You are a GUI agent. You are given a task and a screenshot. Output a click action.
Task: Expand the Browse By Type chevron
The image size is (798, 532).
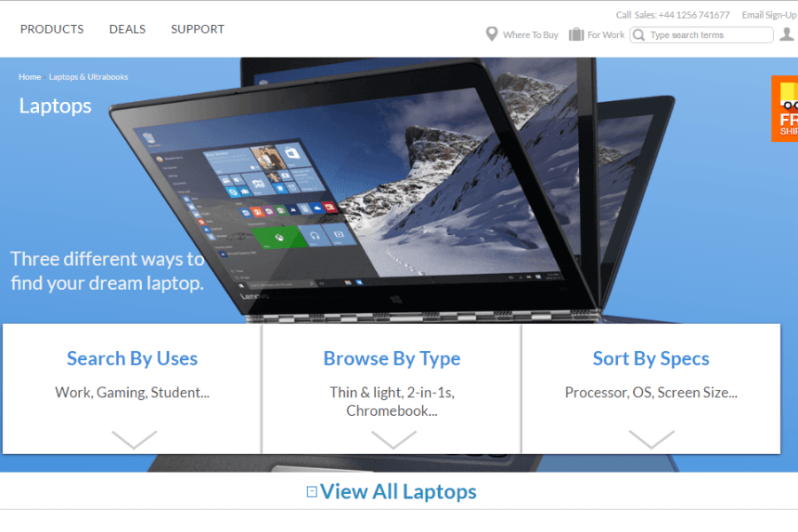coord(394,440)
